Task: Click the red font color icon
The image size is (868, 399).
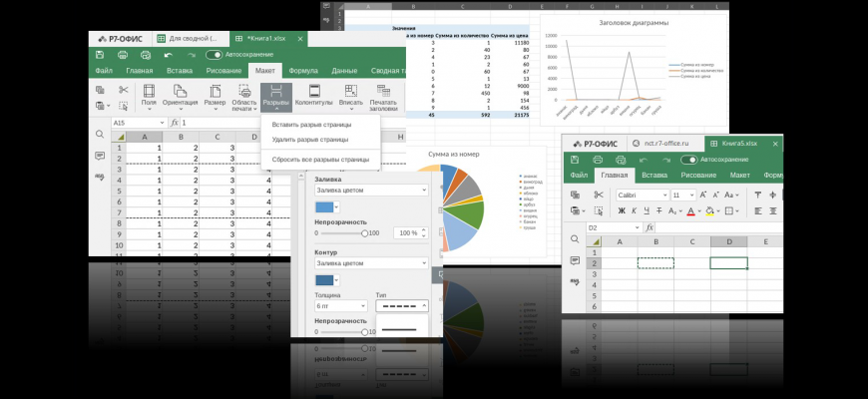Action: coord(690,210)
